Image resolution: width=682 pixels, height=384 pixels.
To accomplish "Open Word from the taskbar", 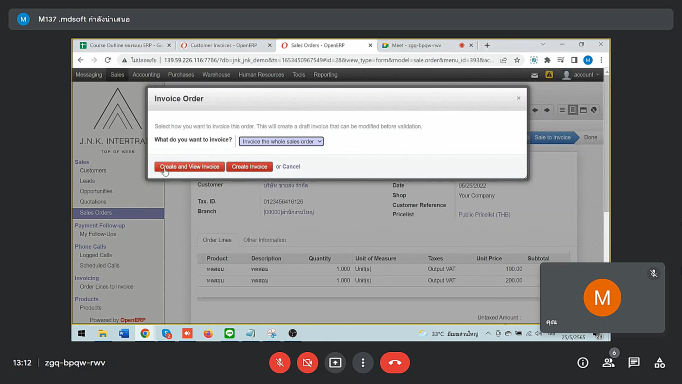I will pos(124,334).
